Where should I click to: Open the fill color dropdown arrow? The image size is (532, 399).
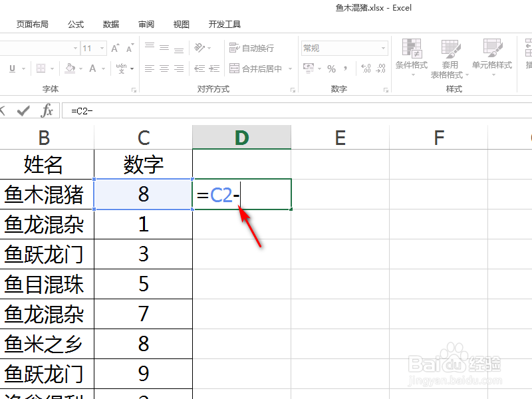(x=80, y=69)
